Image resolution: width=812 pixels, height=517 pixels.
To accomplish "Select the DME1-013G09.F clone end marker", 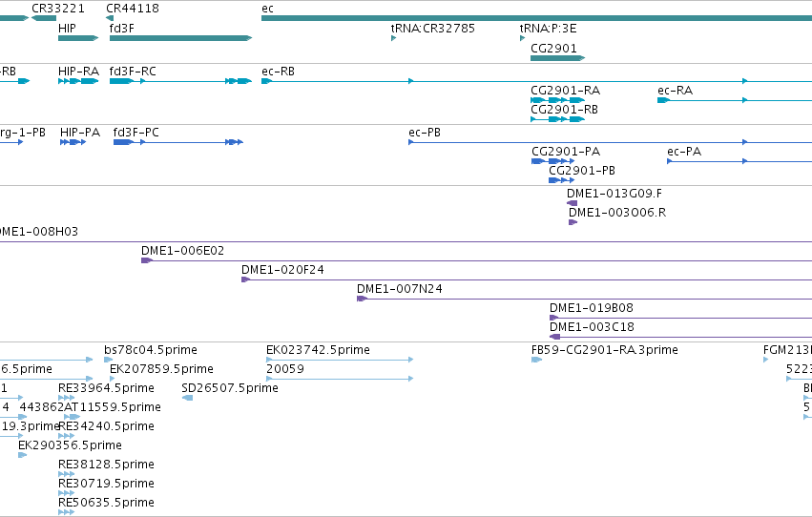I will (573, 203).
